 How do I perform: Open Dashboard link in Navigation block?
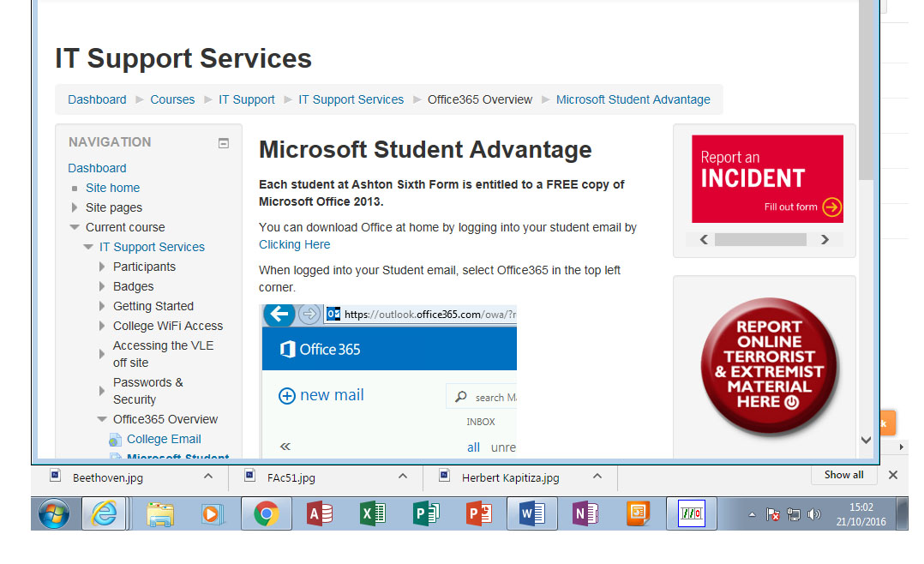coord(97,168)
